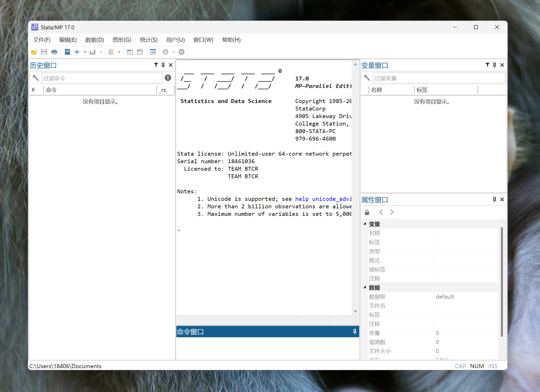Screen dimensions: 540x392
Task: Toggle the lock icon in 属性窗口
Action: tap(367, 212)
